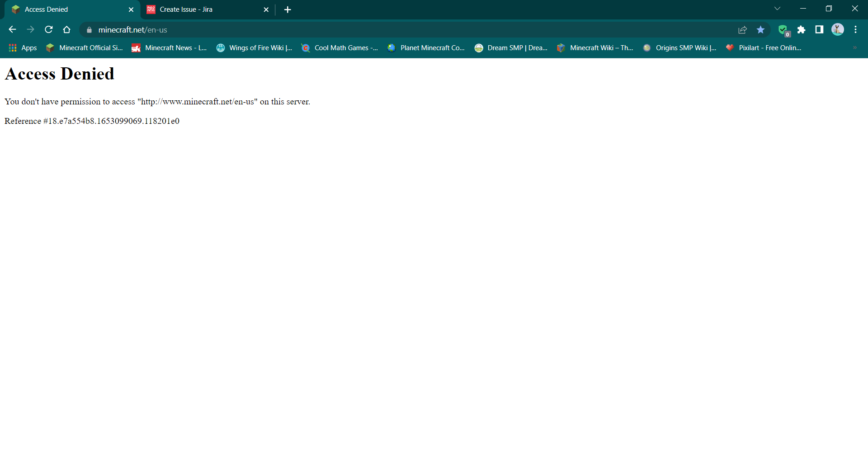Open the Chrome profile avatar
Viewport: 868px width, 461px height.
coord(838,30)
